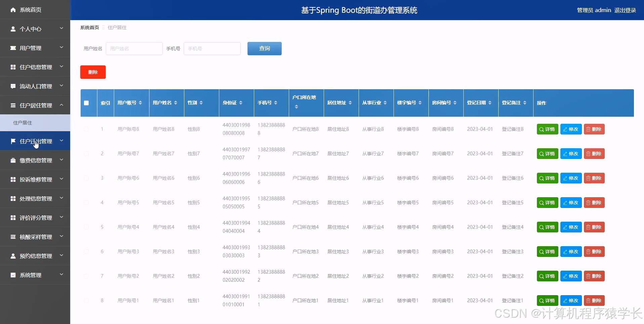Click the 系统管理 picture icon in sidebar
Screen dimensions: 644x324
(13, 275)
